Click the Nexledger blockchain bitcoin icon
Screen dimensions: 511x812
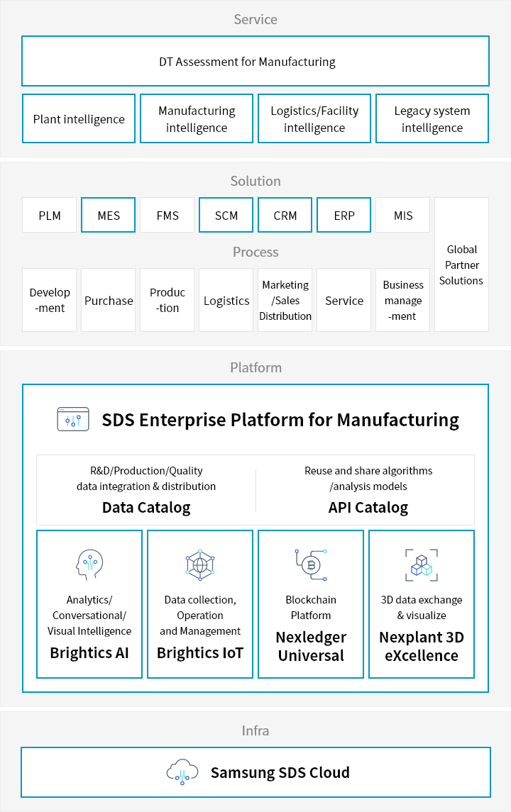coord(311,565)
